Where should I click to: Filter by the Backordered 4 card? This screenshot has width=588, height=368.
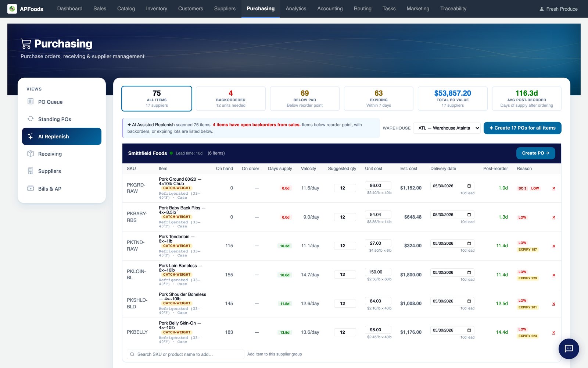[x=231, y=99]
